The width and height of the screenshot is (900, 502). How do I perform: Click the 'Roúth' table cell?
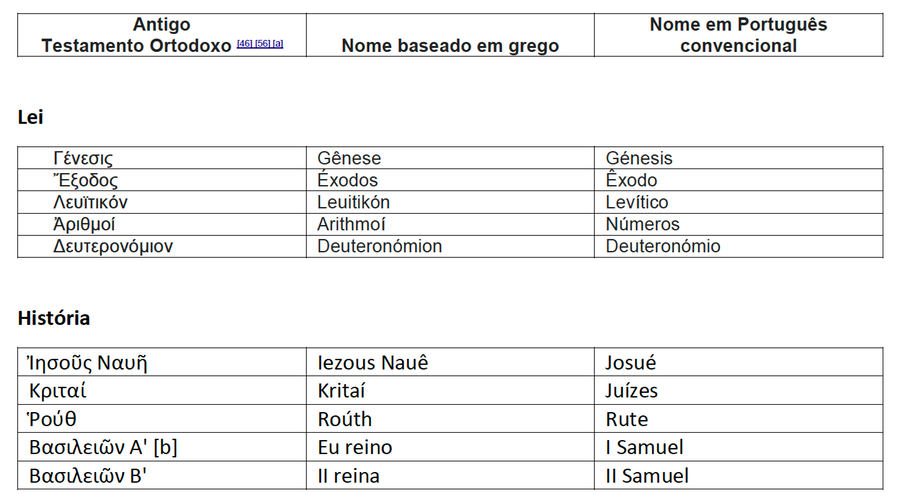(450, 419)
